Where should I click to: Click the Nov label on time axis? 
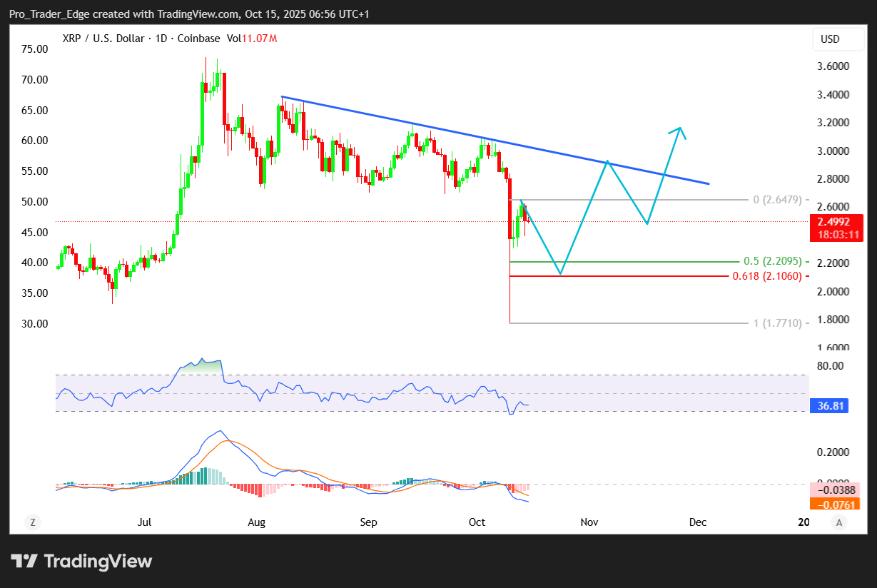(x=589, y=522)
